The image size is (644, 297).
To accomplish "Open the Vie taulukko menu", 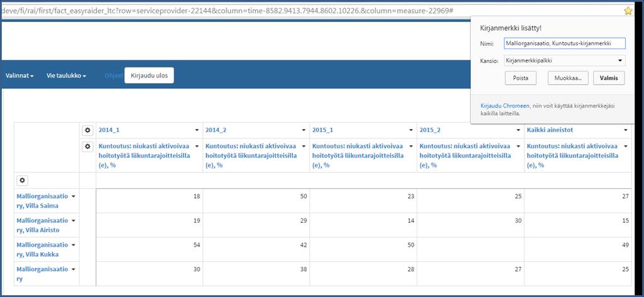I will [x=66, y=76].
